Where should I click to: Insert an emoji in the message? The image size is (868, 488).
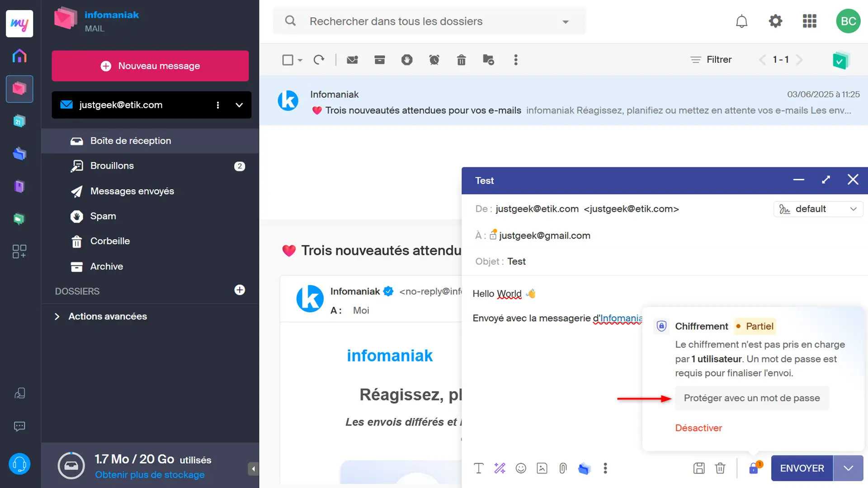[521, 468]
